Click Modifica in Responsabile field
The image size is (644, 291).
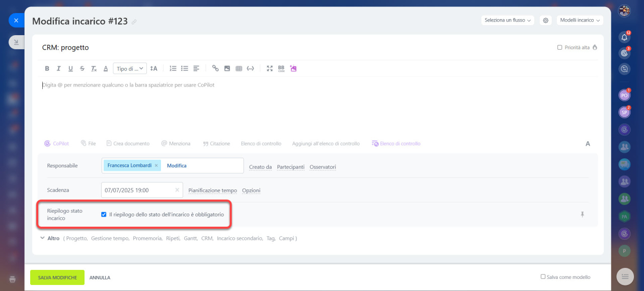[x=177, y=165]
